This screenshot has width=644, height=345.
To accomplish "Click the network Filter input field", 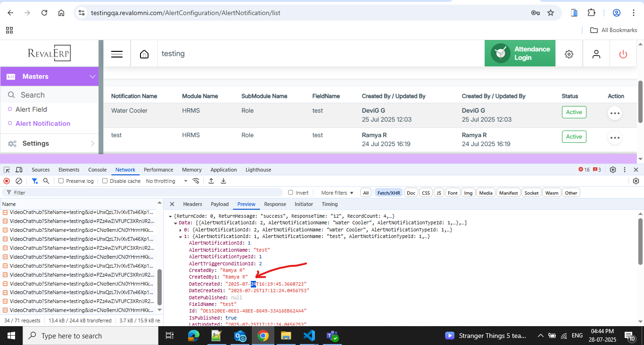I will (x=141, y=193).
